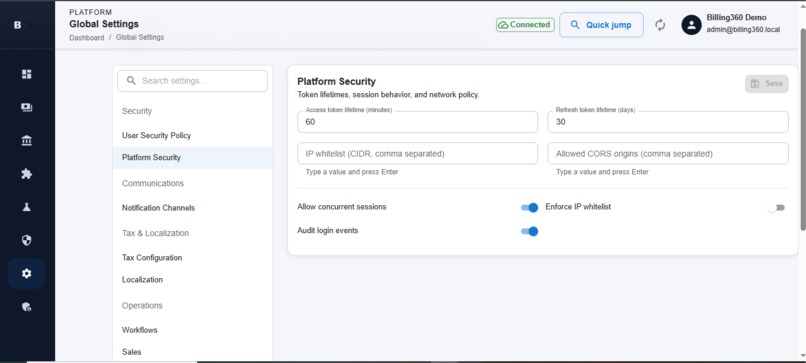Click the Allowed CORS origins input
This screenshot has width=806, height=363.
click(668, 154)
